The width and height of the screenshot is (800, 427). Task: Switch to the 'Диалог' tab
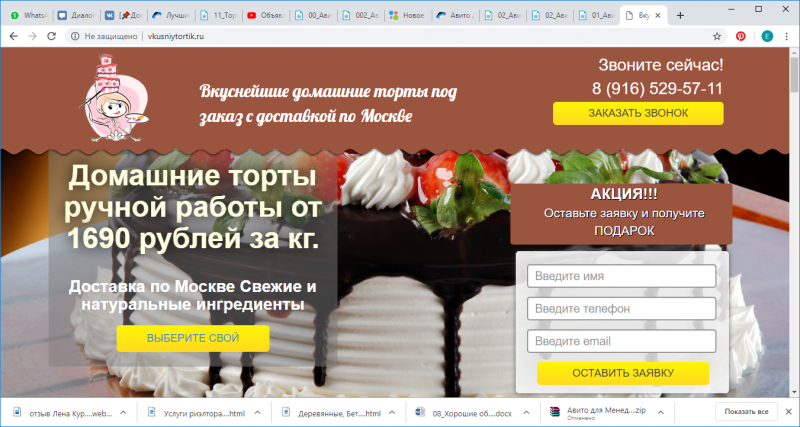point(77,16)
